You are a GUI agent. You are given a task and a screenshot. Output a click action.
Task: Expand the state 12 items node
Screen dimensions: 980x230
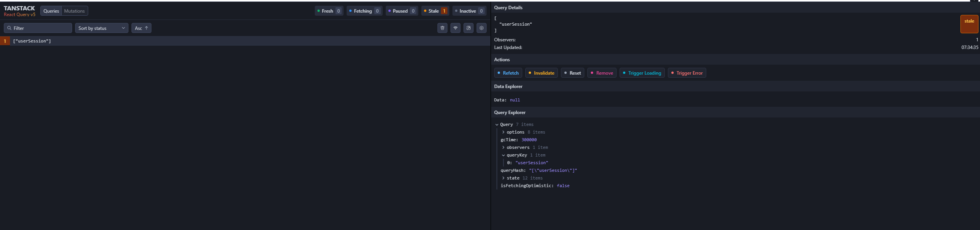click(x=522, y=178)
